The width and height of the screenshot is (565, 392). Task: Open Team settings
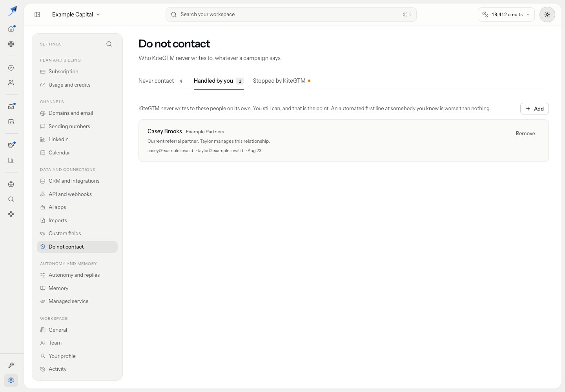pos(77,343)
